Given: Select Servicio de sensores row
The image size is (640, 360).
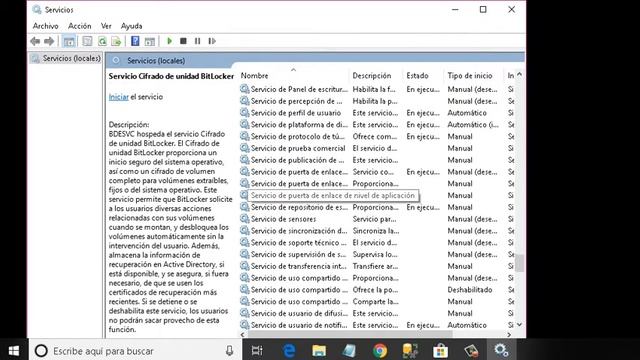Looking at the screenshot, I should tap(376, 219).
